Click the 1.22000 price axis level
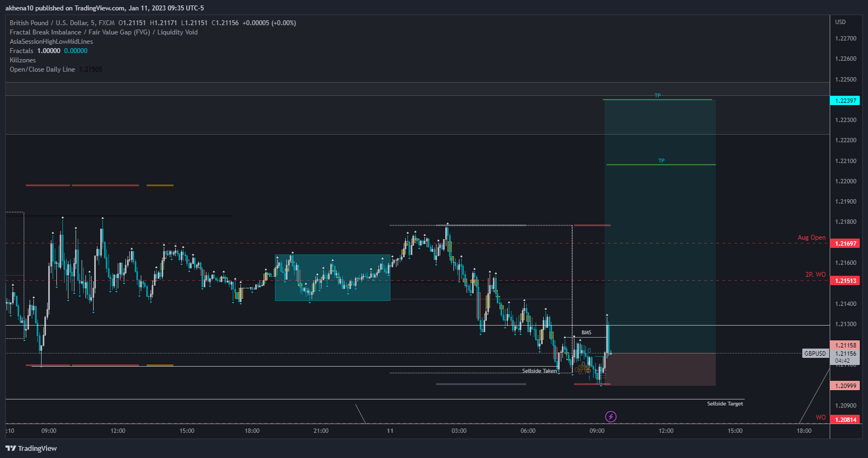Viewport: 868px width, 458px height. point(846,181)
